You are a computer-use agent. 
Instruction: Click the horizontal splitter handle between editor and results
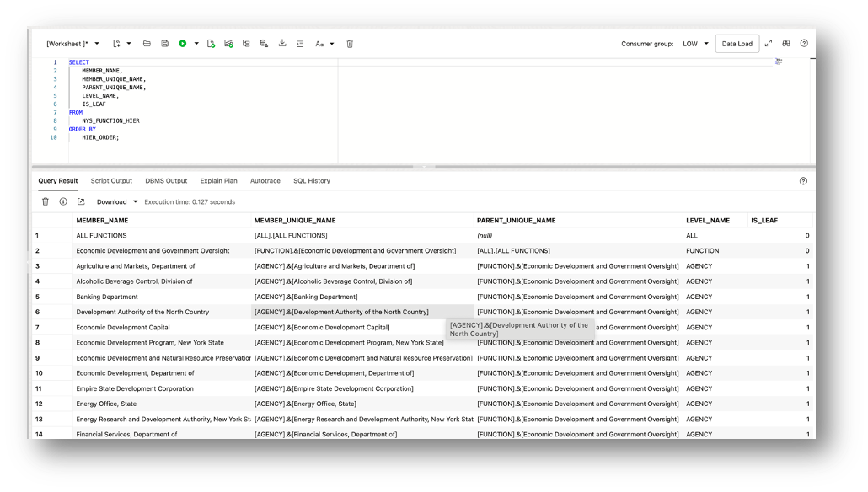pyautogui.click(x=424, y=166)
